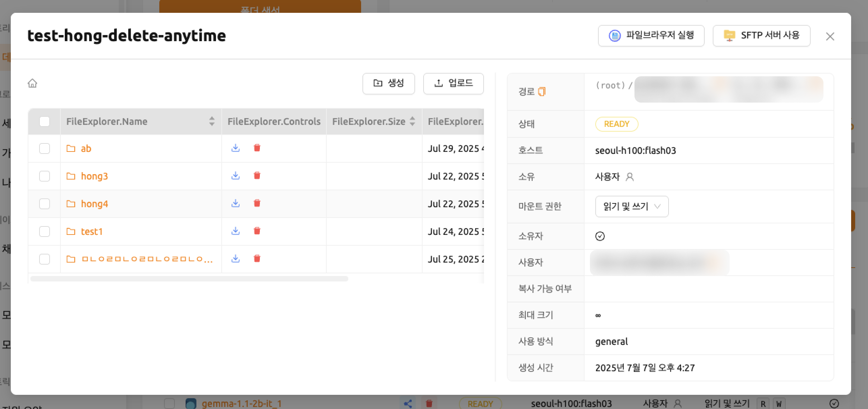
Task: Click the home breadcrumb icon
Action: point(32,83)
